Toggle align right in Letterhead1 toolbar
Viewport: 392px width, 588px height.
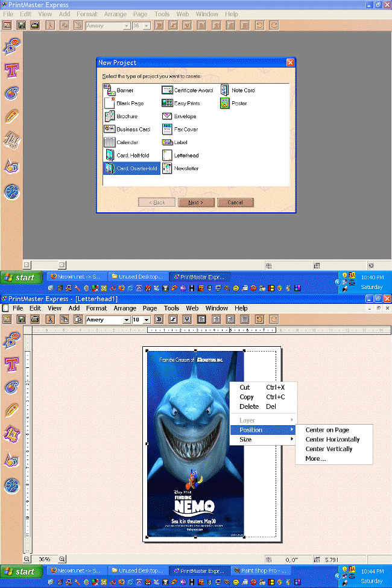[x=230, y=320]
